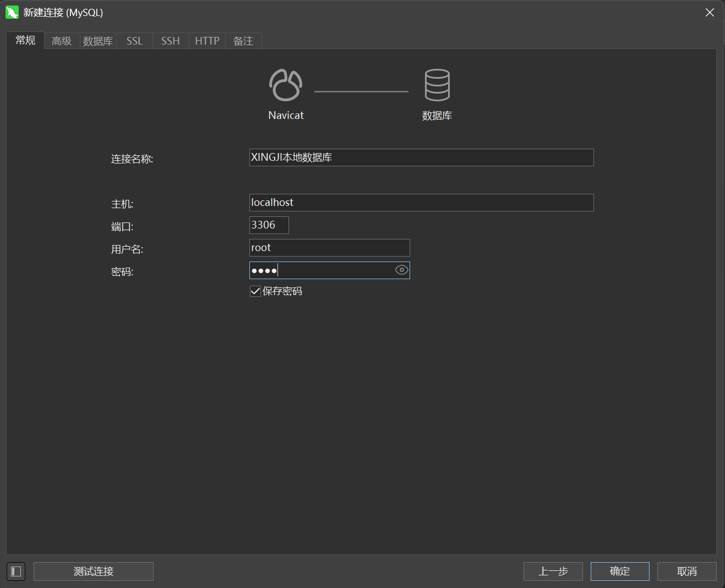Open the 数据库 tab
This screenshot has height=588, width=725.
[x=98, y=41]
